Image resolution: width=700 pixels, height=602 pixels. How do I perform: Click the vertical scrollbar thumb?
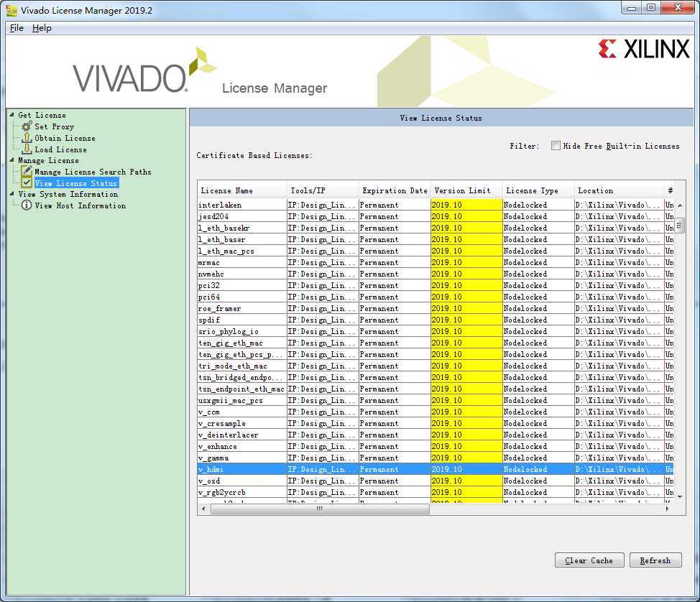(x=679, y=226)
